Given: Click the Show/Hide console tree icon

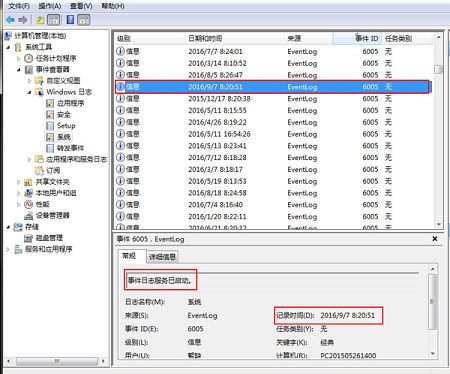Looking at the screenshot, I should point(54,20).
